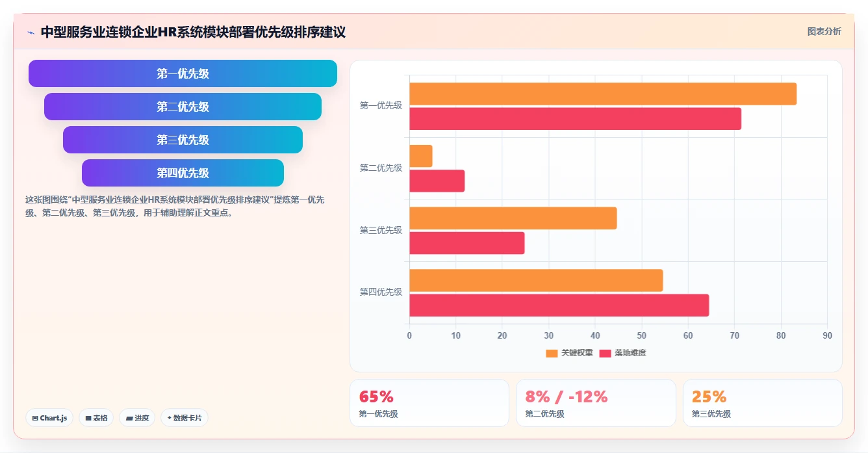Click the red bar for 第四优先级

click(559, 305)
